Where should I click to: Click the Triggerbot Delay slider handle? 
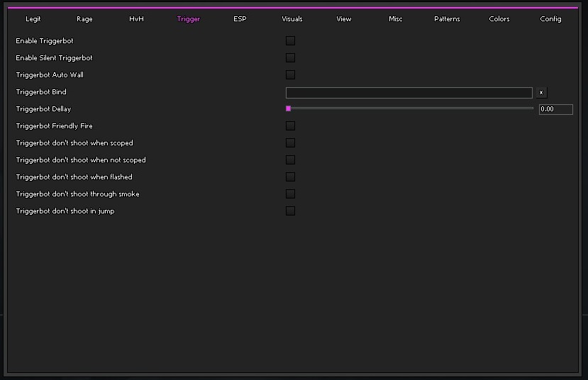(289, 108)
